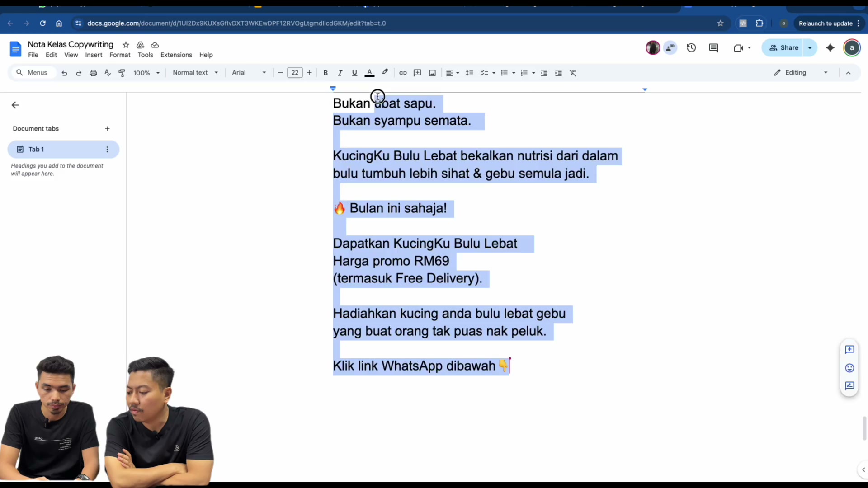
Task: Print the document using printer icon
Action: pos(93,73)
